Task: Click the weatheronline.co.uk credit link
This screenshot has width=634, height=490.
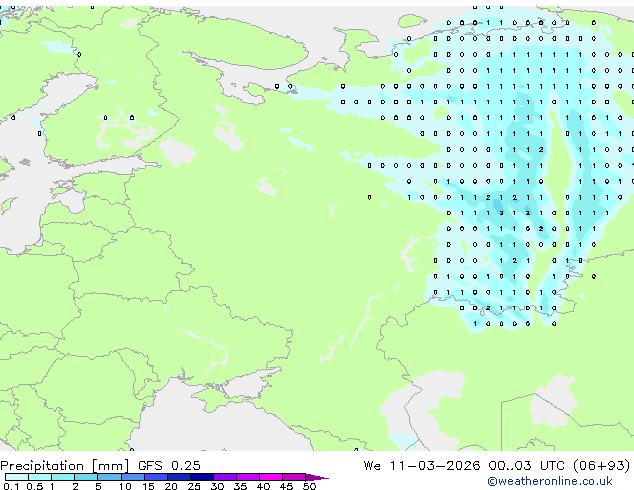Action: tap(550, 481)
